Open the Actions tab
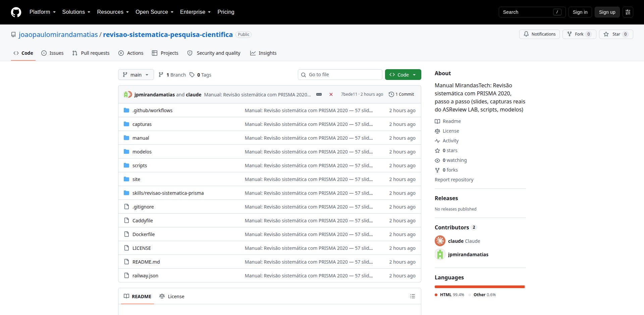This screenshot has width=644, height=315. 131,53
